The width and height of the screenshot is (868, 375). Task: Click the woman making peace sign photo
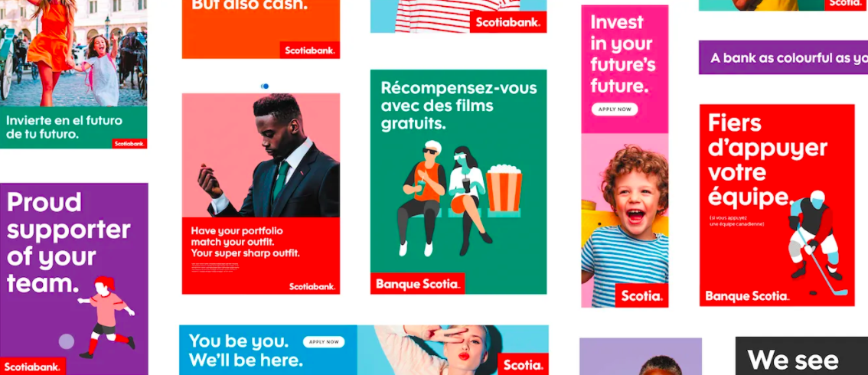pos(453,350)
